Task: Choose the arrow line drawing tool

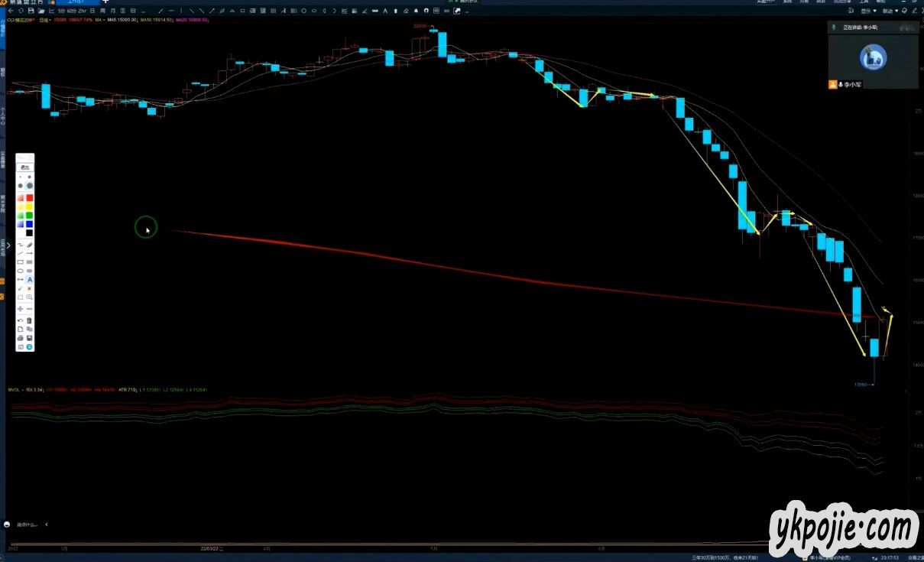Action: click(x=30, y=253)
